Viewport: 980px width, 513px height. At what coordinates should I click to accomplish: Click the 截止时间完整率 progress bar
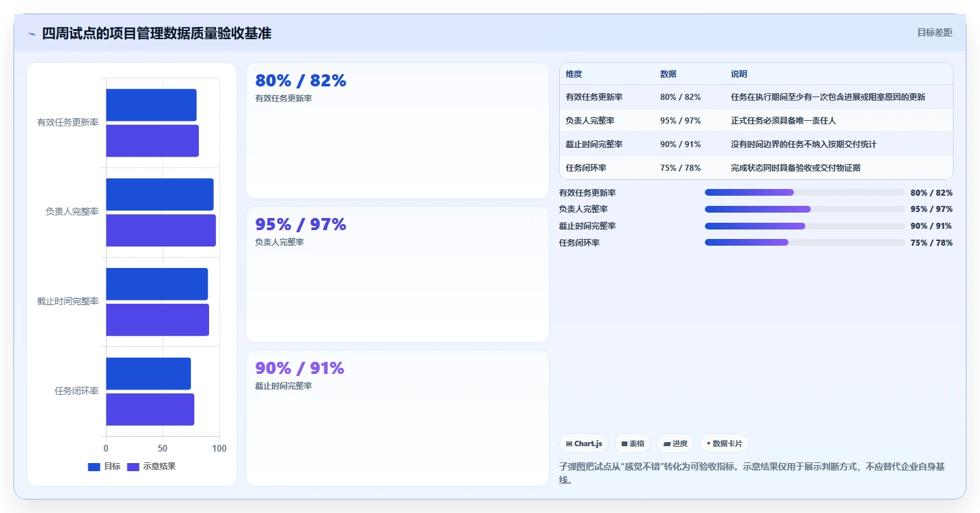[805, 226]
